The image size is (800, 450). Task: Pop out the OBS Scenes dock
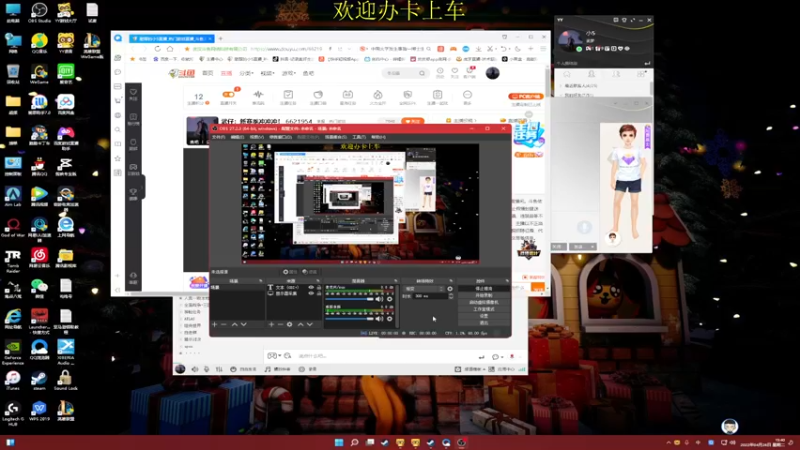pyautogui.click(x=261, y=281)
